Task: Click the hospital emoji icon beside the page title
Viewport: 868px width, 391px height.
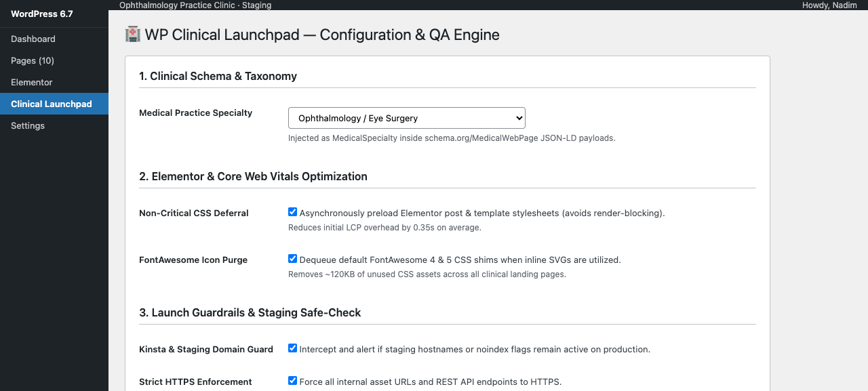Action: (133, 35)
